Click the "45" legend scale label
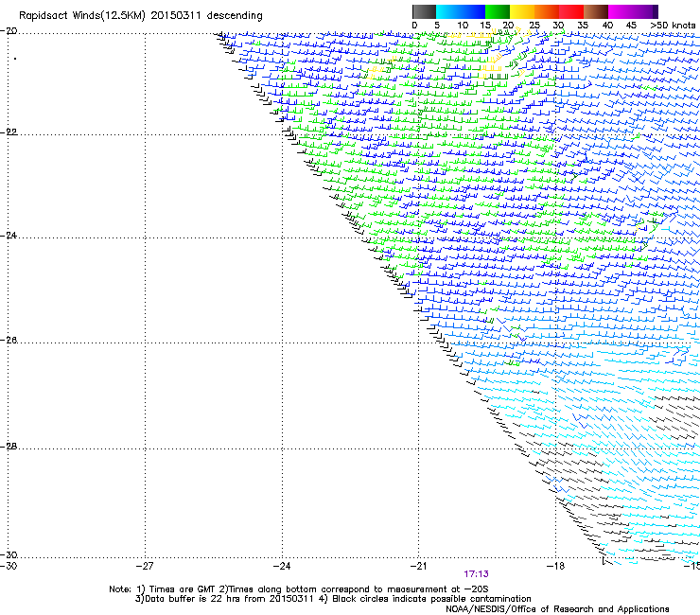 pos(631,26)
